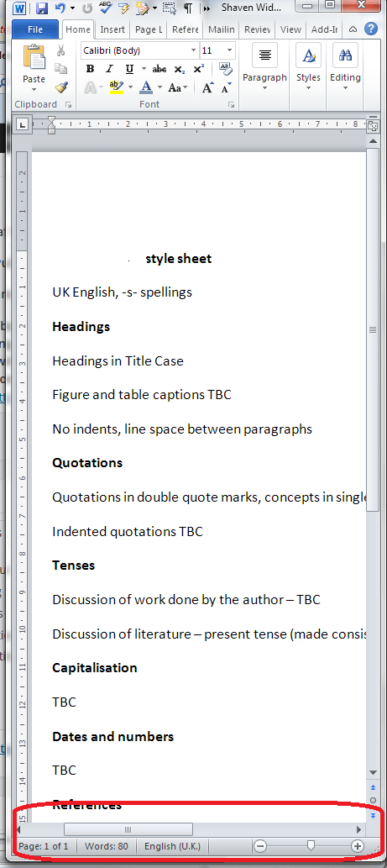The height and width of the screenshot is (868, 387).
Task: Open font color dropdown arrow
Action: (160, 88)
